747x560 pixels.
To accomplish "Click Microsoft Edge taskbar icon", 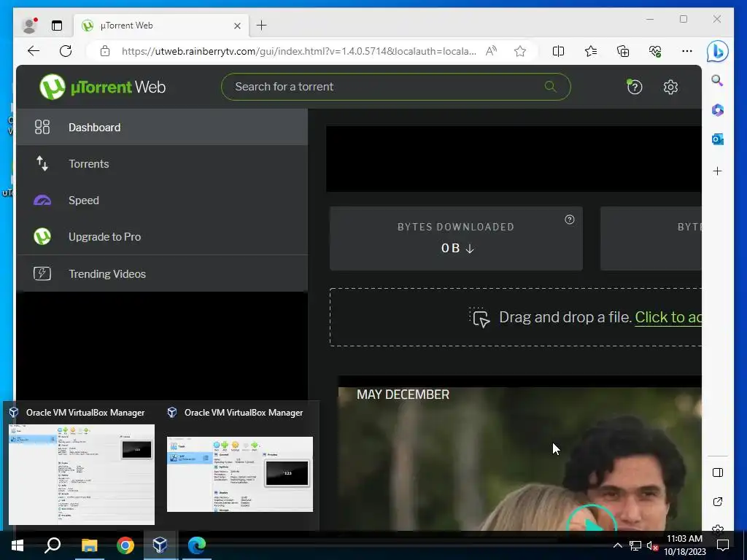I will coord(197,545).
